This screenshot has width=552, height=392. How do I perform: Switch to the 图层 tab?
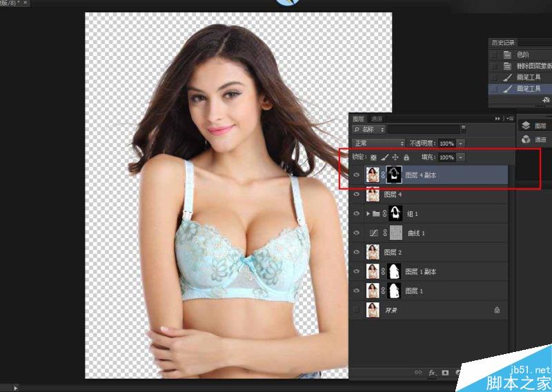pos(358,119)
